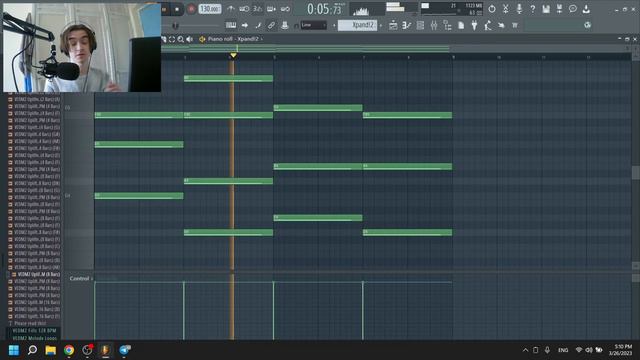Click the icon at the hint bar's right end
640x360 pixels.
[587, 25]
